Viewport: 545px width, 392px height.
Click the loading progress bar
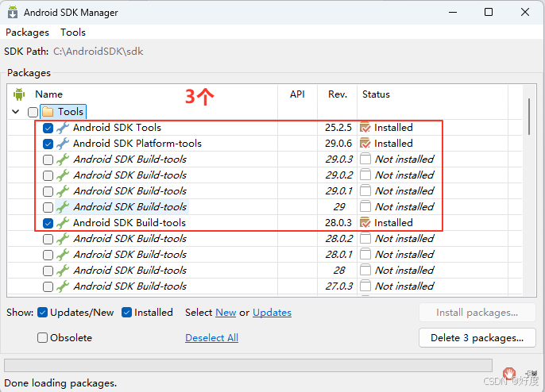coord(248,366)
